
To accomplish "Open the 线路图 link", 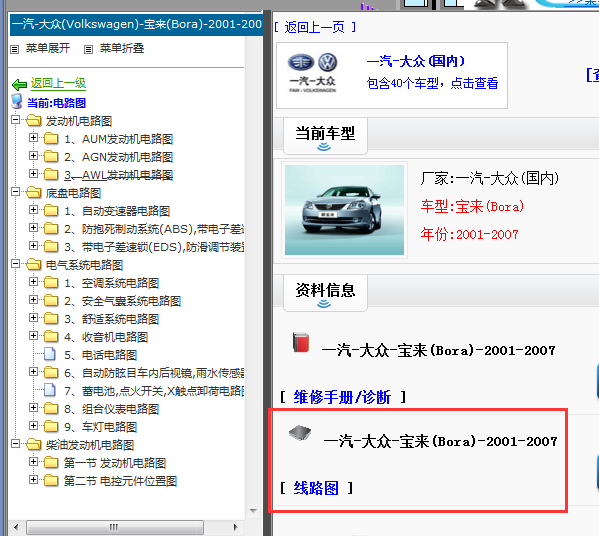I will pyautogui.click(x=316, y=488).
